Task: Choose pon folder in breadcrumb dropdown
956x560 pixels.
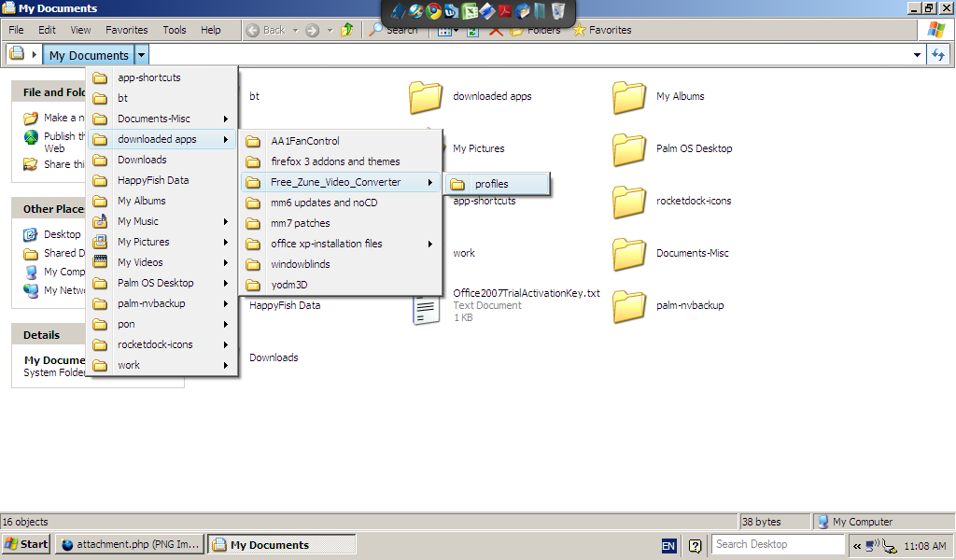Action: tap(162, 324)
